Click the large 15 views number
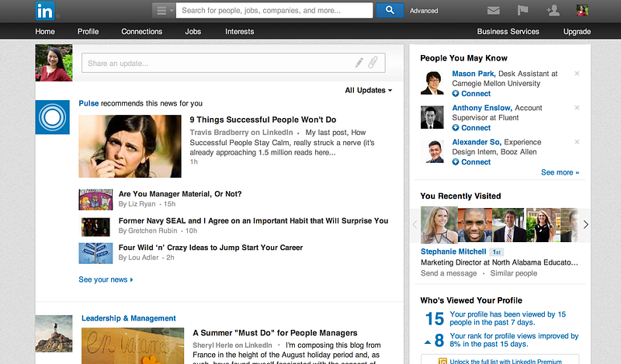The image size is (621, 364). (x=435, y=319)
